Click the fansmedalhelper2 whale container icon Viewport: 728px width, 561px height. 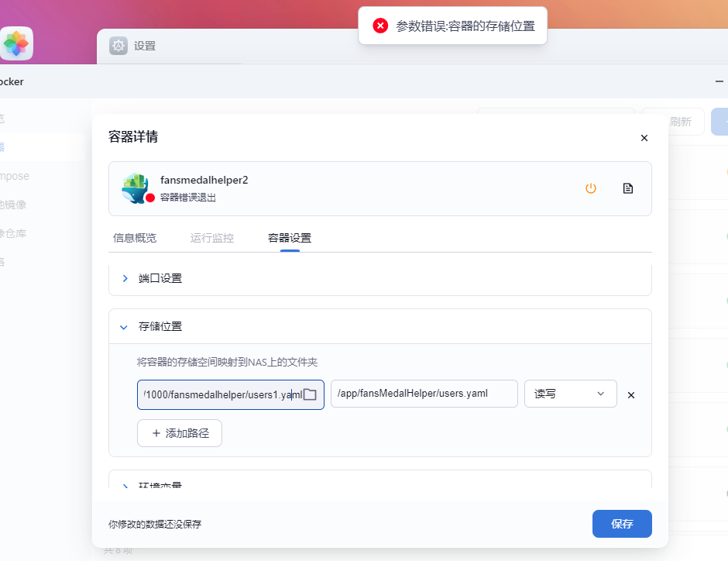coord(136,188)
